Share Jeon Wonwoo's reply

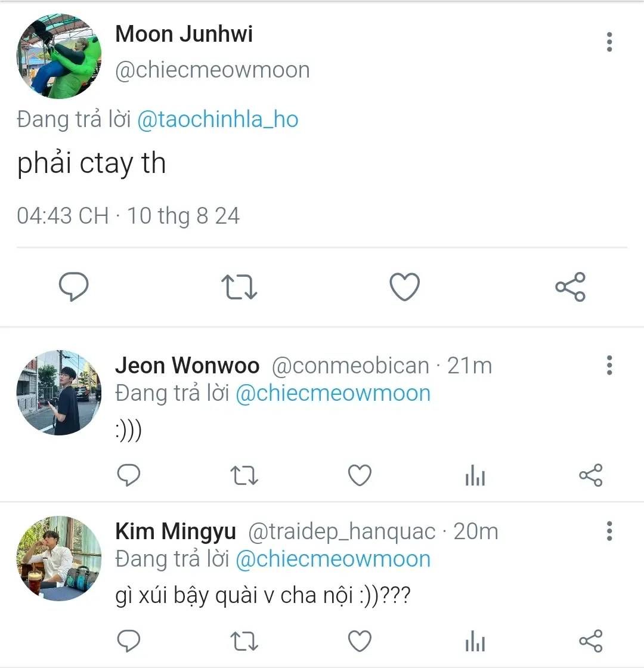[591, 475]
